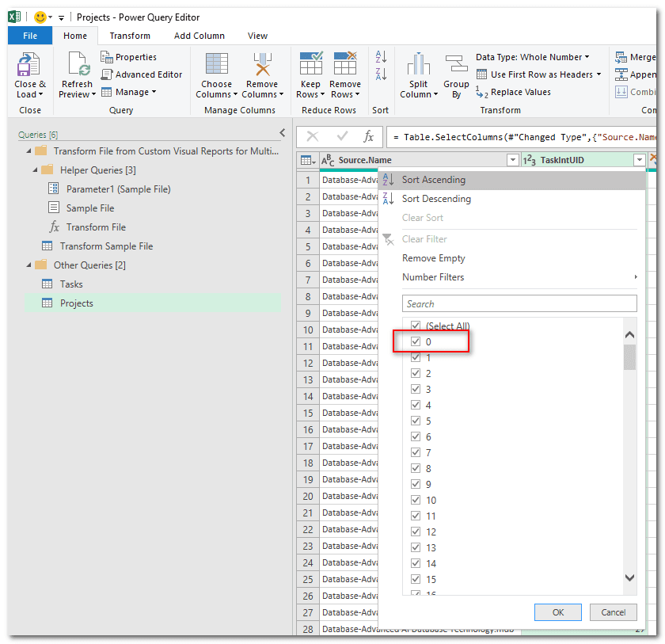Image resolution: width=665 pixels, height=644 pixels.
Task: Open query Properties
Action: (x=128, y=57)
